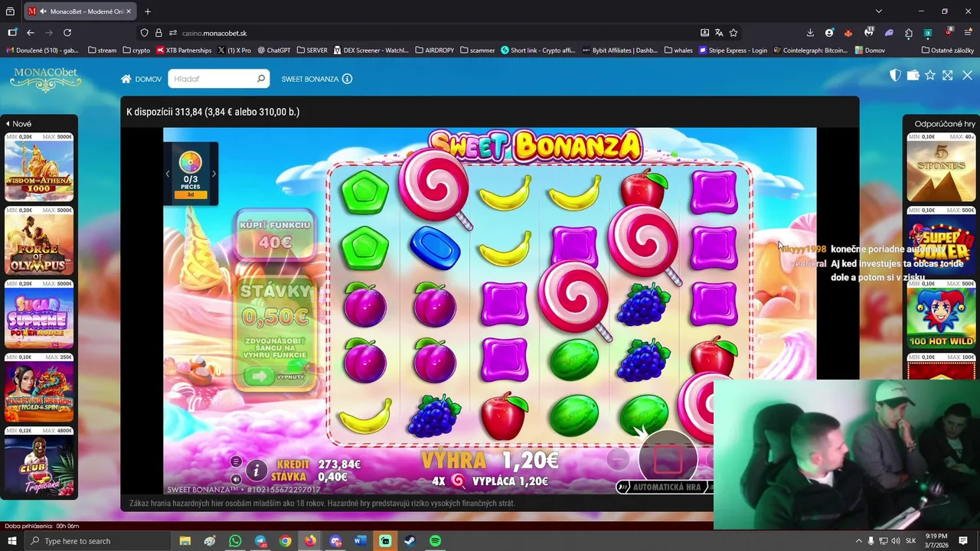The height and width of the screenshot is (551, 980).
Task: Open WhatsApp from the taskbar
Action: (x=235, y=541)
